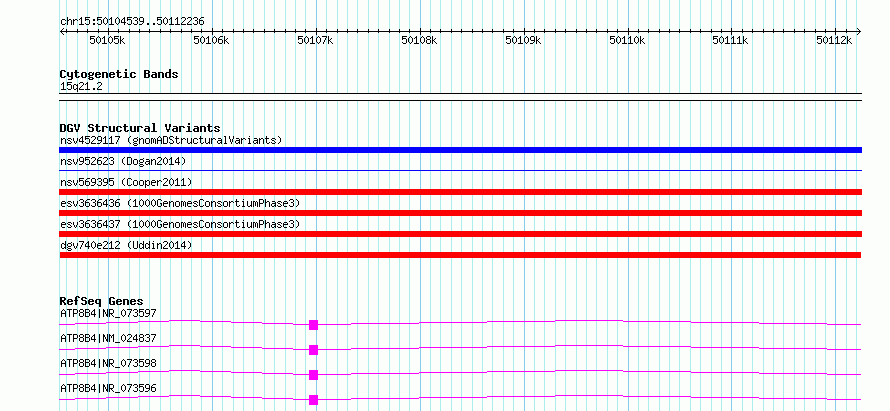Click the Cytogenetic Bands track heading
This screenshot has width=890, height=411.
(119, 74)
